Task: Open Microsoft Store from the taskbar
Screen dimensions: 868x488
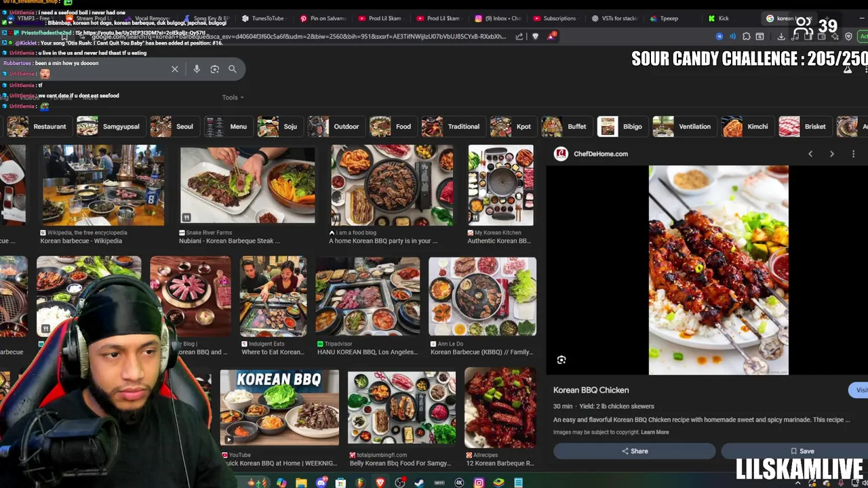Action: pos(340,483)
